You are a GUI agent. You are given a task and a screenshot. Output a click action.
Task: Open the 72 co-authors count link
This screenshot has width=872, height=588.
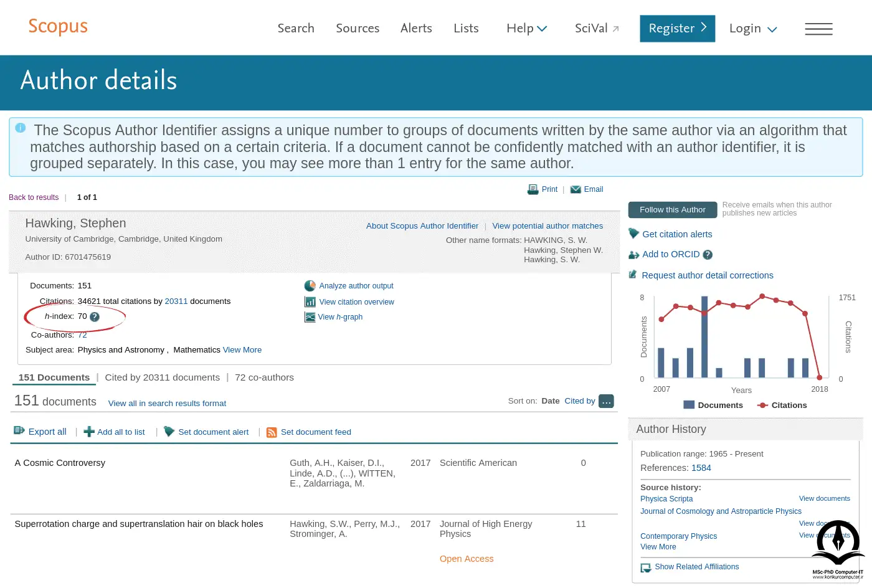(82, 335)
